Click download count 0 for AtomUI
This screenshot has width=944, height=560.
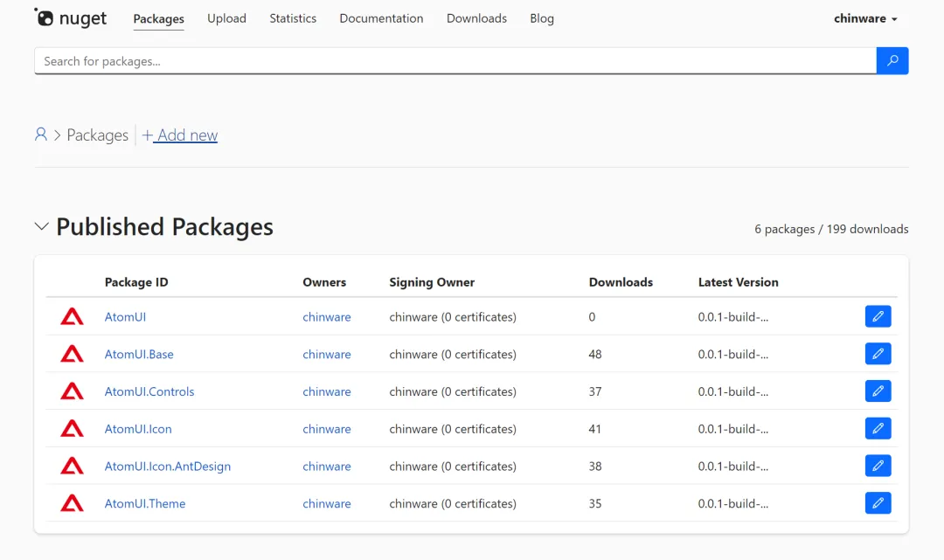click(592, 317)
